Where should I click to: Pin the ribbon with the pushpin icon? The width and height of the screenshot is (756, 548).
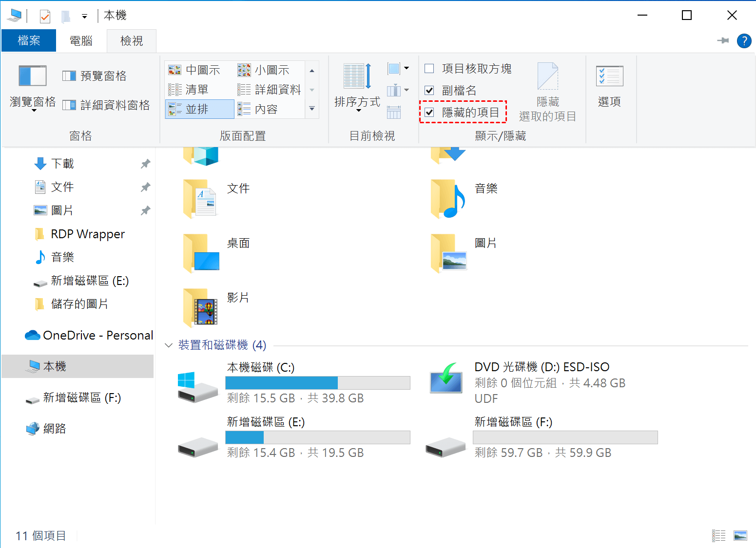[x=723, y=40]
